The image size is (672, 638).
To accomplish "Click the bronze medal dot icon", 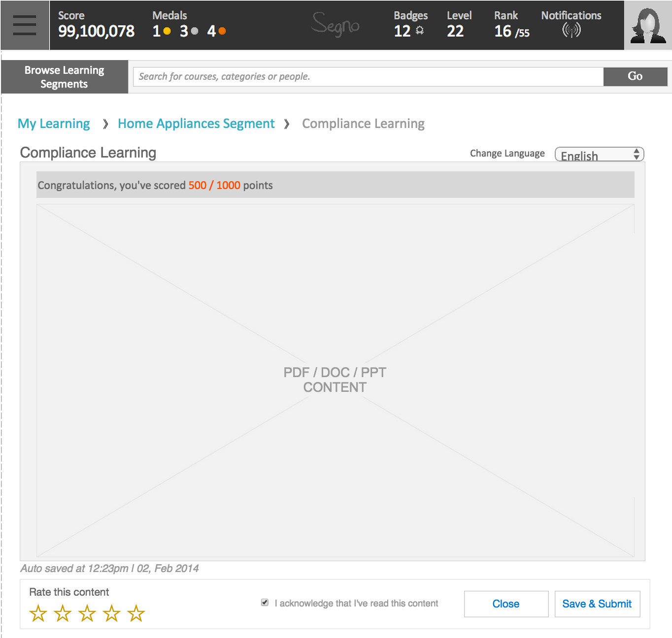I will point(222,31).
